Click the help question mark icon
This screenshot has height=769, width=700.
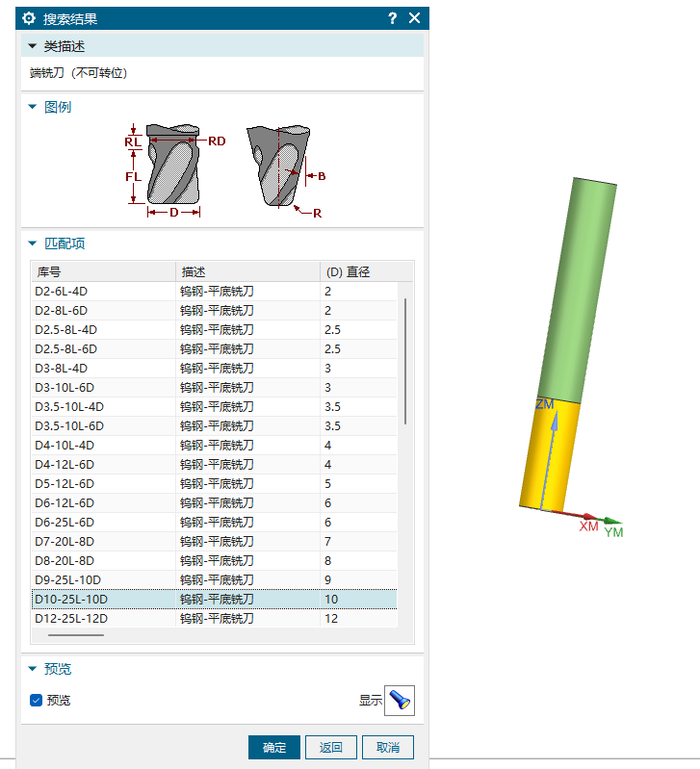pos(392,18)
